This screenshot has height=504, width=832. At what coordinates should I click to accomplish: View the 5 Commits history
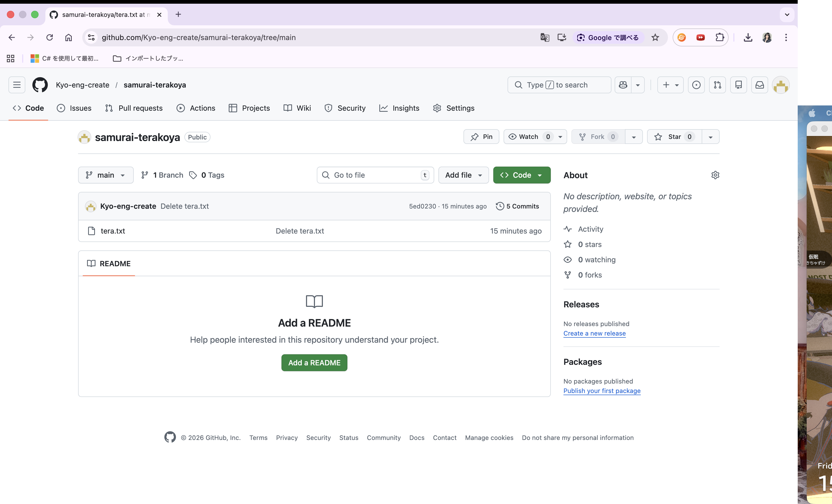pyautogui.click(x=517, y=206)
